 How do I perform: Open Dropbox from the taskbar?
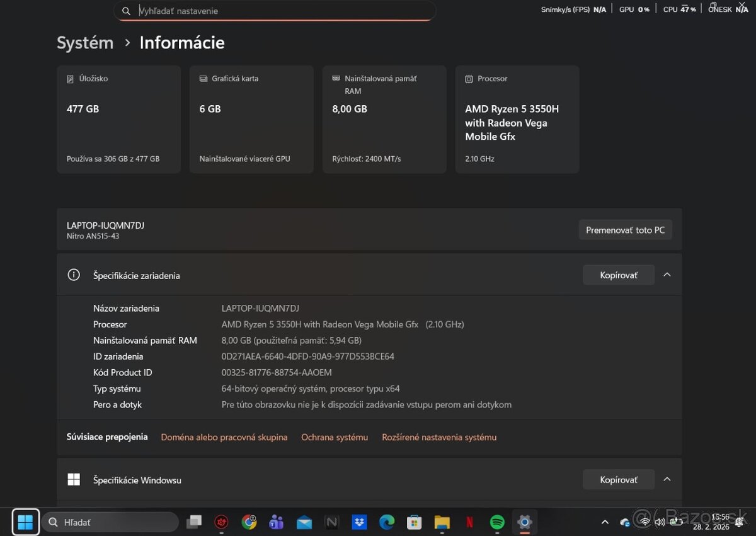[x=358, y=522]
